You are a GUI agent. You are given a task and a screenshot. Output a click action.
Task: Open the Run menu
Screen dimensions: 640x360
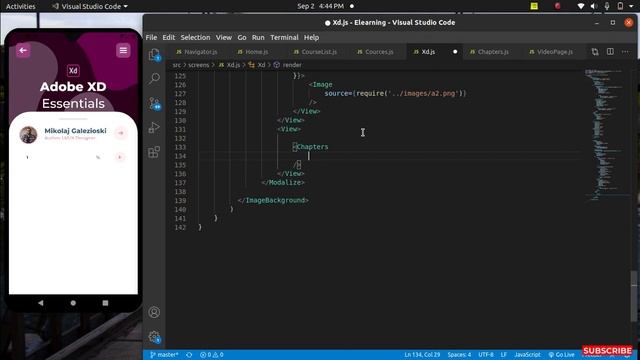(x=258, y=37)
